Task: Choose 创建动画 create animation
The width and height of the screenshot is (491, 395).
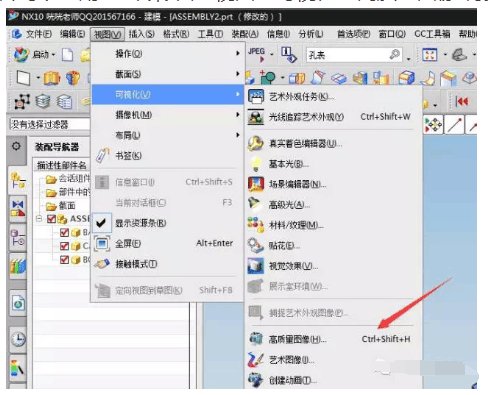Action: (x=332, y=380)
